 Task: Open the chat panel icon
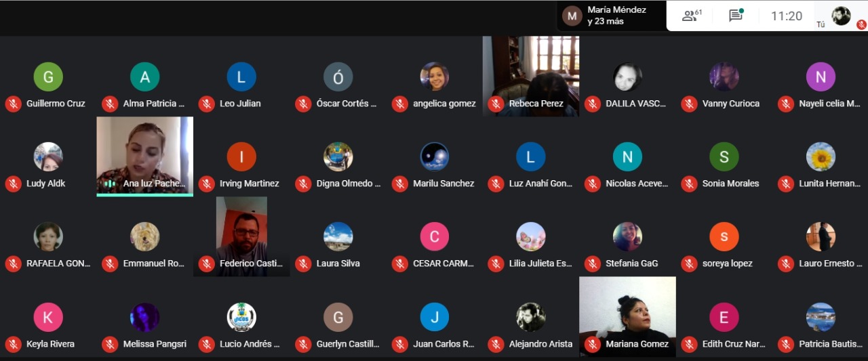click(x=736, y=16)
